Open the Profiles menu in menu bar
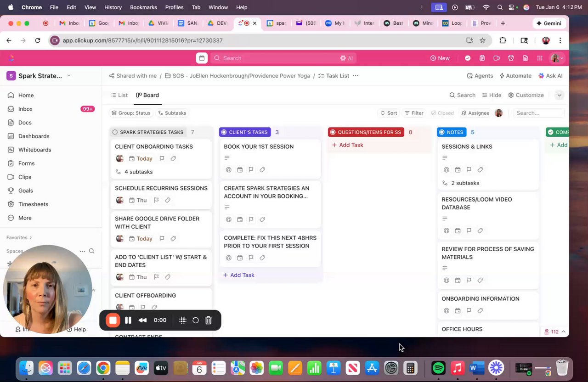Viewport: 588px width, 382px height. click(174, 7)
